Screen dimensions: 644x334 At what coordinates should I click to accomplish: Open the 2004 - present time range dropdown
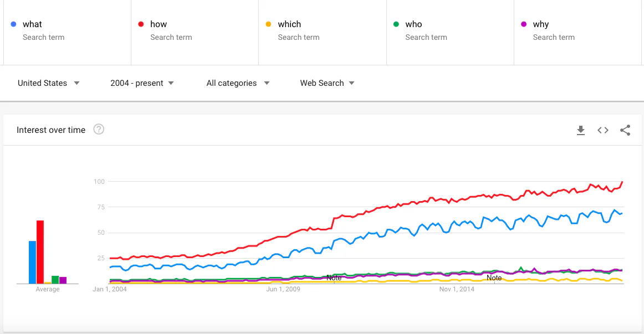[x=142, y=83]
